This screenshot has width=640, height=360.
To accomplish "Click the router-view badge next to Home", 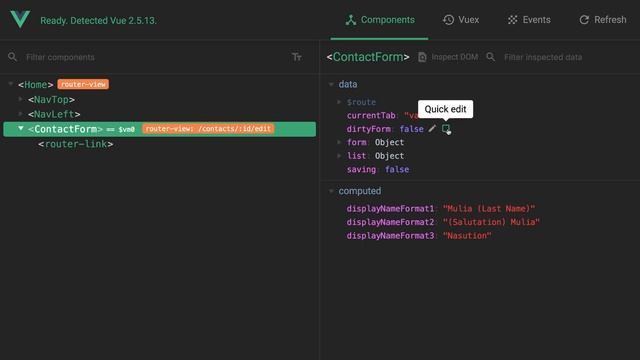I will click(83, 84).
